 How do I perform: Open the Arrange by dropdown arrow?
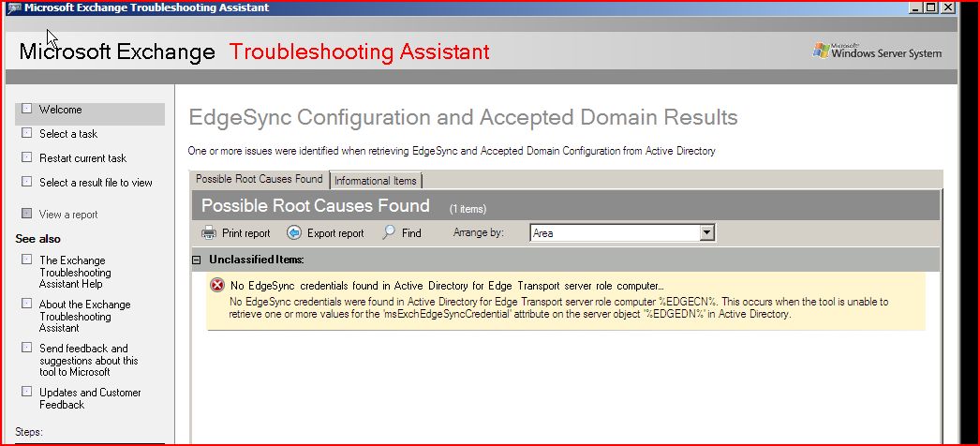coord(707,233)
